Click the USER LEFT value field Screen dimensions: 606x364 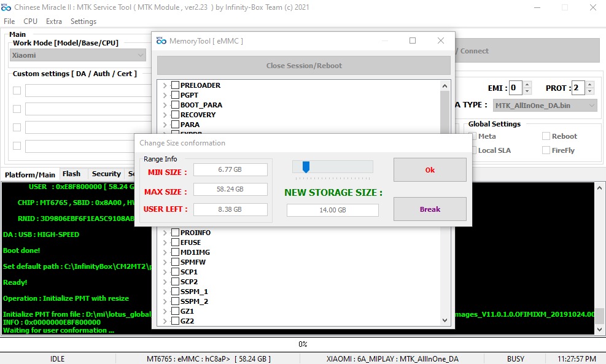[230, 209]
